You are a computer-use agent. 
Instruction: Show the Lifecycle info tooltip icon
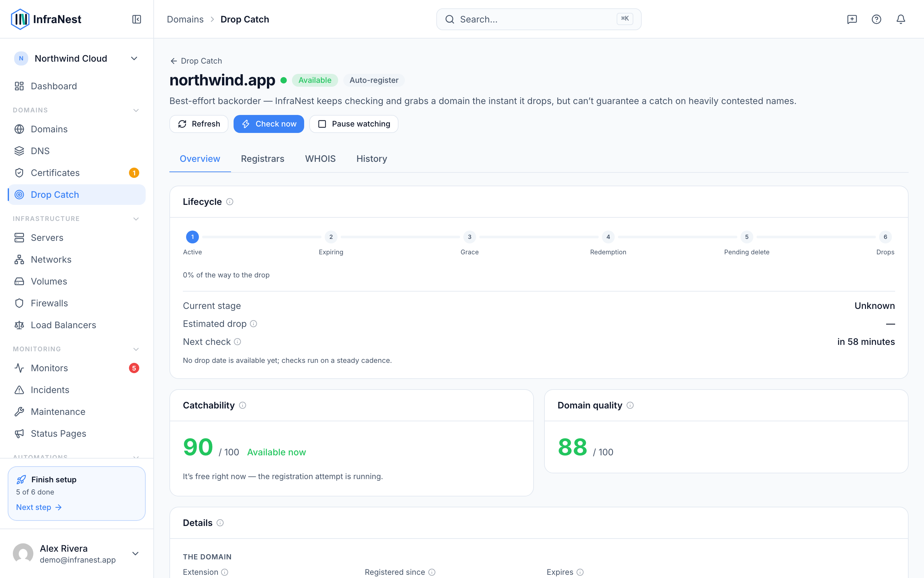[230, 202]
